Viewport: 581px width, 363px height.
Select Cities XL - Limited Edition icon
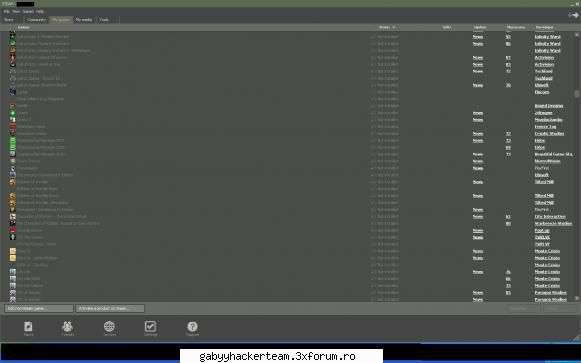13,258
